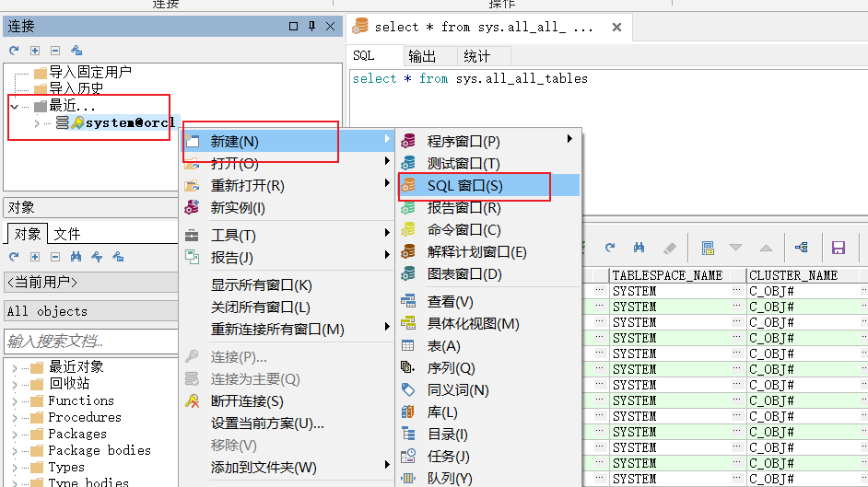Choose SQL 窗口(S) from the submenu
The height and width of the screenshot is (487, 868).
click(x=488, y=186)
